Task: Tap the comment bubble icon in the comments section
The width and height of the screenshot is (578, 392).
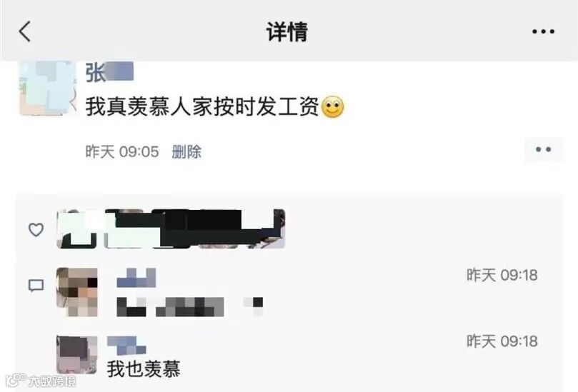Action: click(36, 285)
